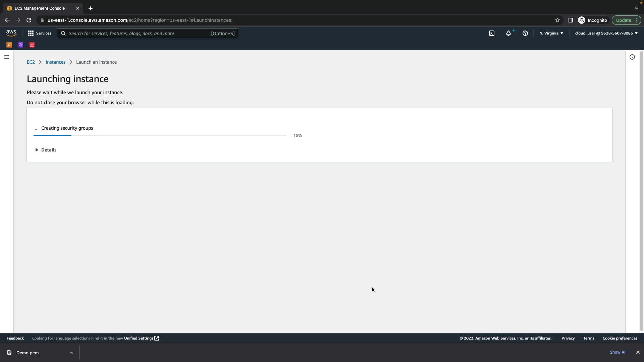Click the EC2 breadcrumb link
The height and width of the screenshot is (362, 644).
31,62
